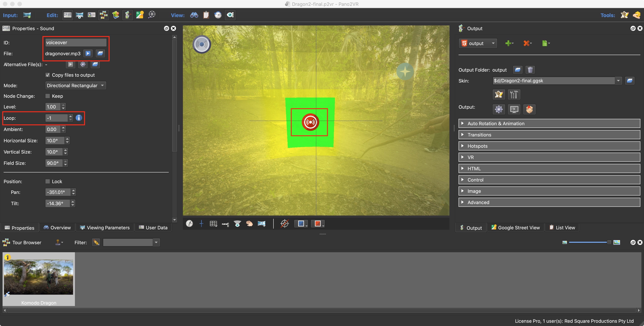Open Output panel icon in Edit toolbar
This screenshot has width=644, height=326.
pyautogui.click(x=127, y=15)
